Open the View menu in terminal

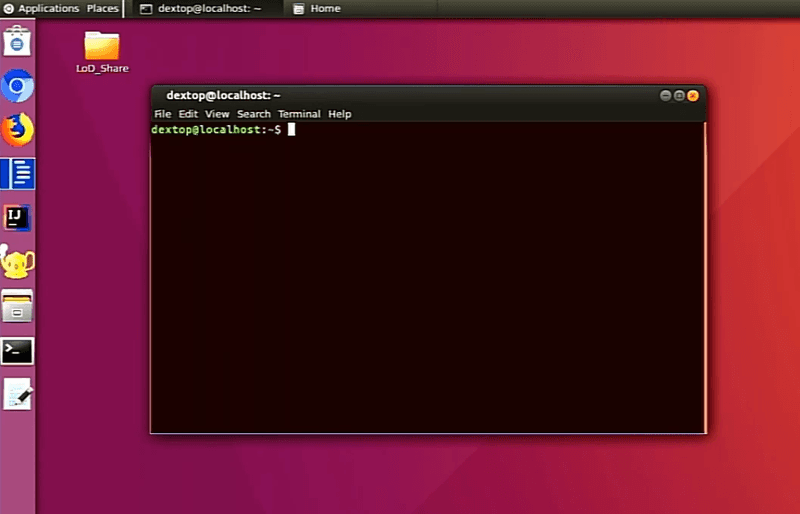click(217, 114)
